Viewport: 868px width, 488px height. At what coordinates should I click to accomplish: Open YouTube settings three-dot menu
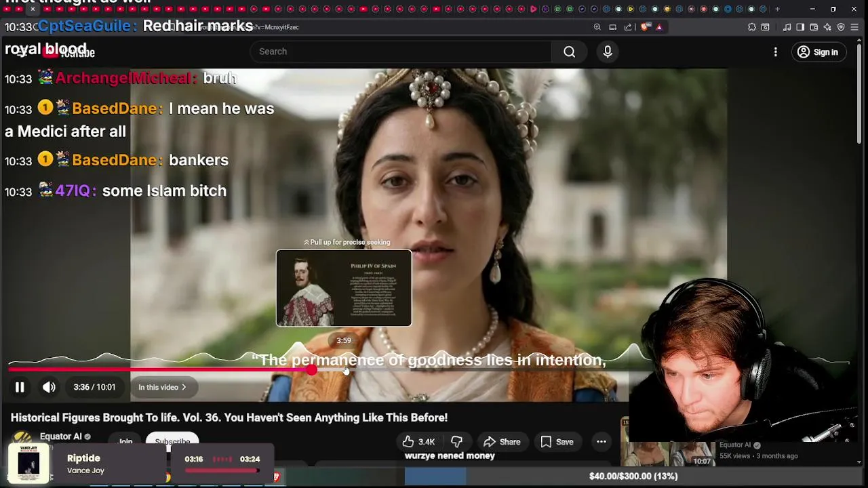776,52
